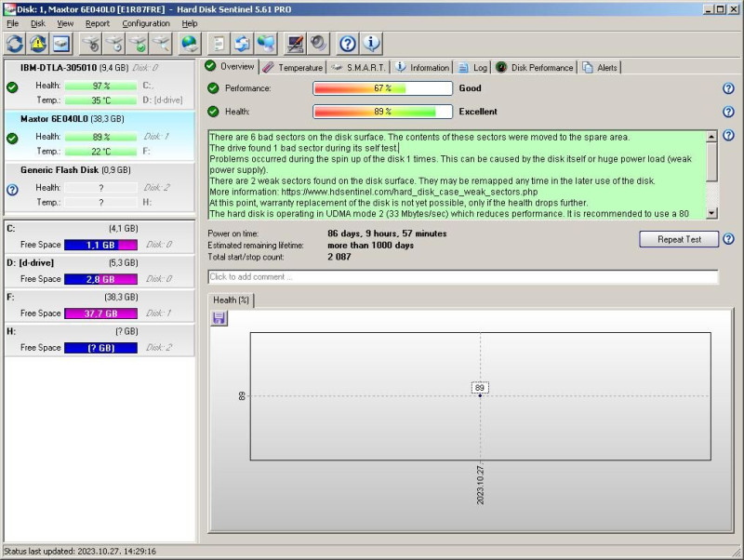This screenshot has height=560, width=744.
Task: Click the Repeat Test button
Action: click(x=679, y=239)
